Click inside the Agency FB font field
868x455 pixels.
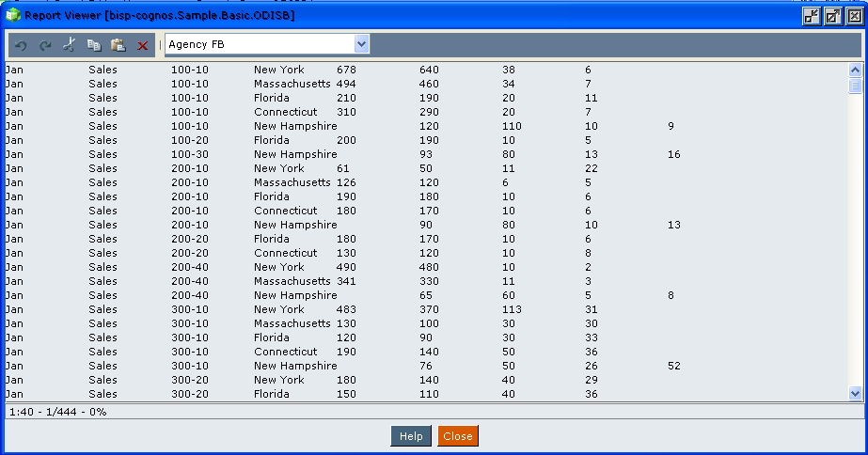pos(260,44)
